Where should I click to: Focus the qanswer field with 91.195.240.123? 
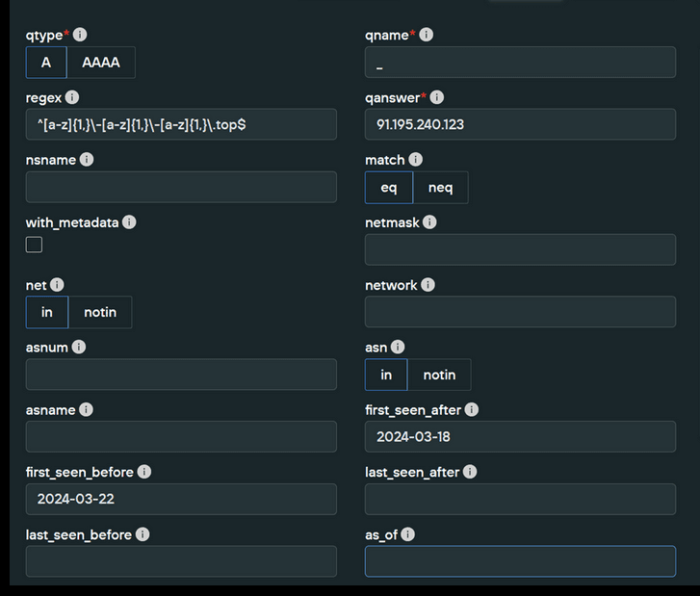click(x=520, y=125)
